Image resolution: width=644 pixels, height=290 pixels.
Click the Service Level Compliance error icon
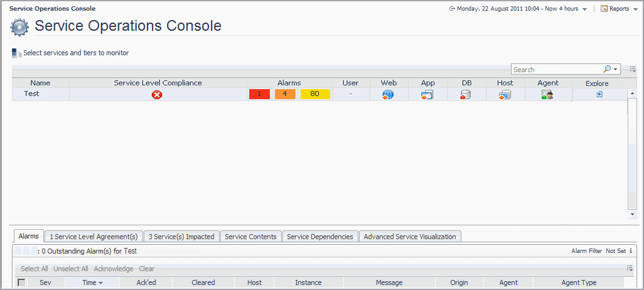coord(158,94)
